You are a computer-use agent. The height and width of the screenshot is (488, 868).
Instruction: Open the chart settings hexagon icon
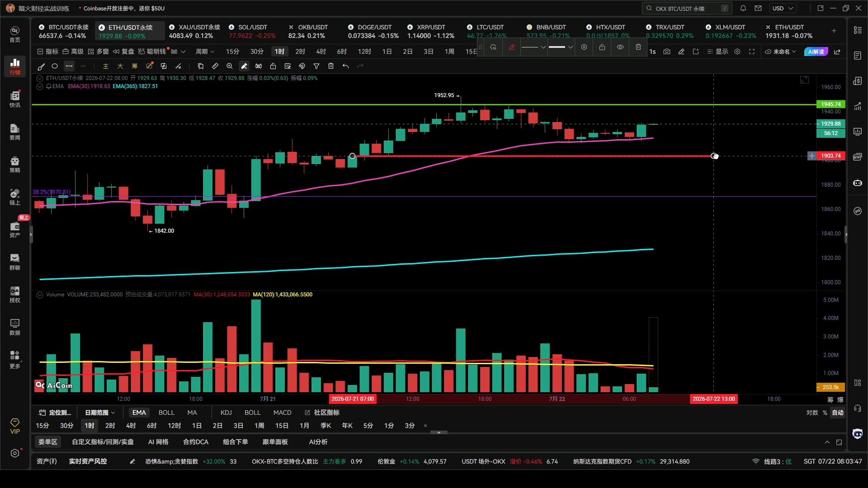(737, 52)
